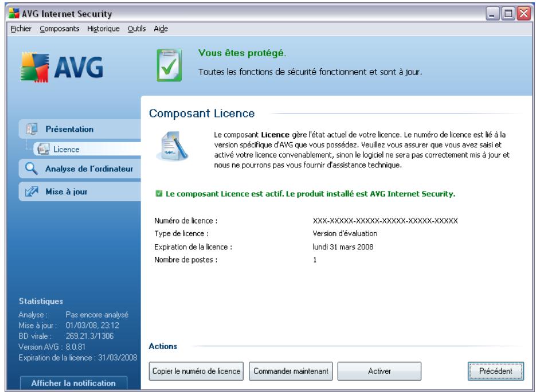
Task: Click the green checkmark protection status icon
Action: click(x=169, y=65)
